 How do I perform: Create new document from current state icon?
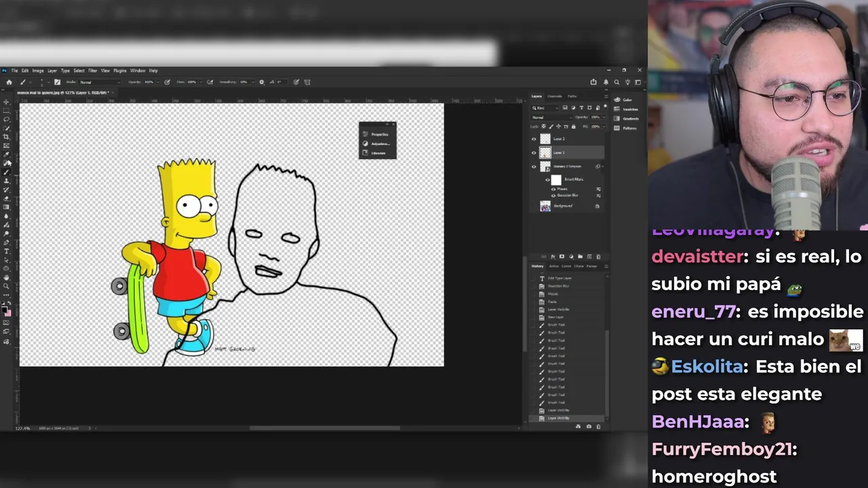point(578,426)
